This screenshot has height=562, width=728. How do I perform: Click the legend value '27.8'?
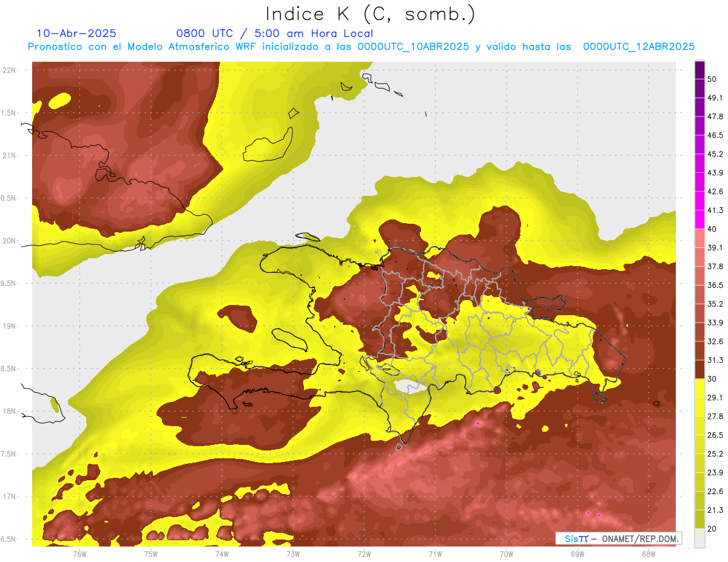tap(715, 416)
